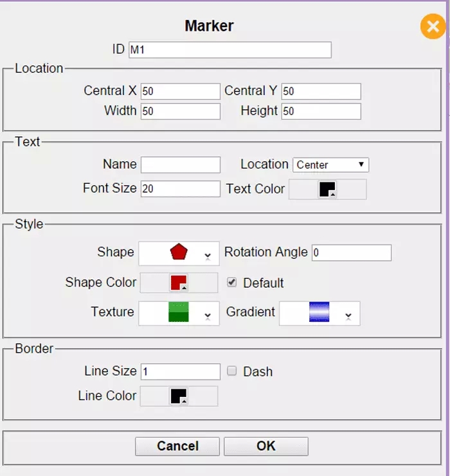
Task: Close the Marker dialog with orange X
Action: point(433,26)
